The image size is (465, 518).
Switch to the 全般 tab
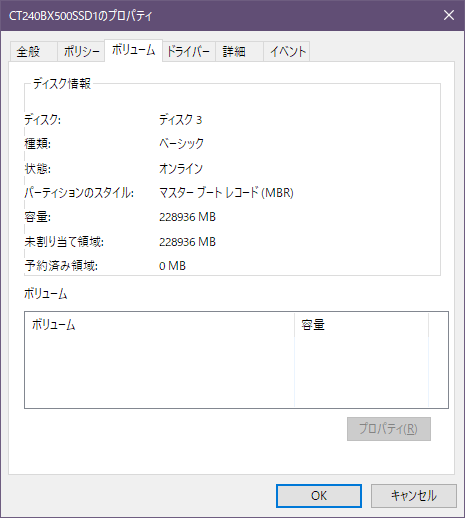click(x=34, y=52)
